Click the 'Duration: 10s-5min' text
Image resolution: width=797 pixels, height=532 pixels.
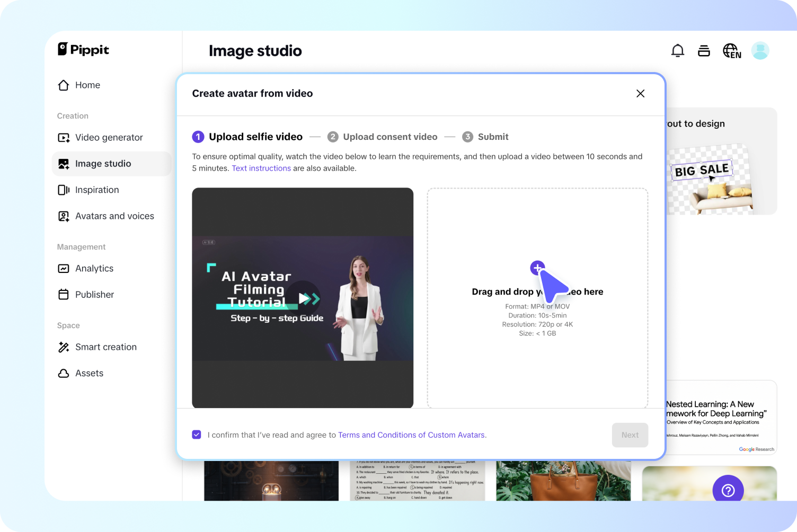pos(537,315)
